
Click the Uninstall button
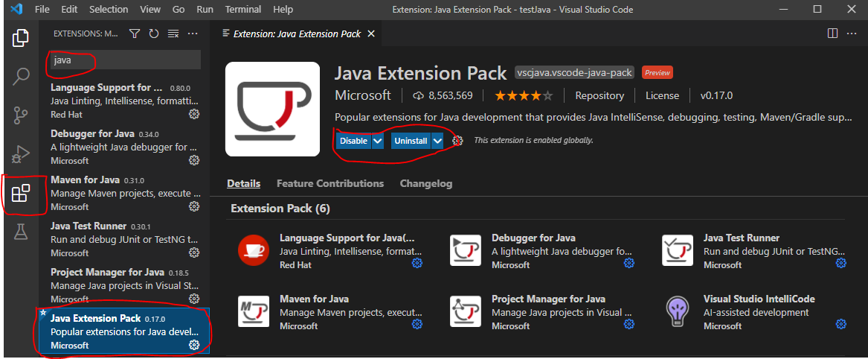pos(411,141)
